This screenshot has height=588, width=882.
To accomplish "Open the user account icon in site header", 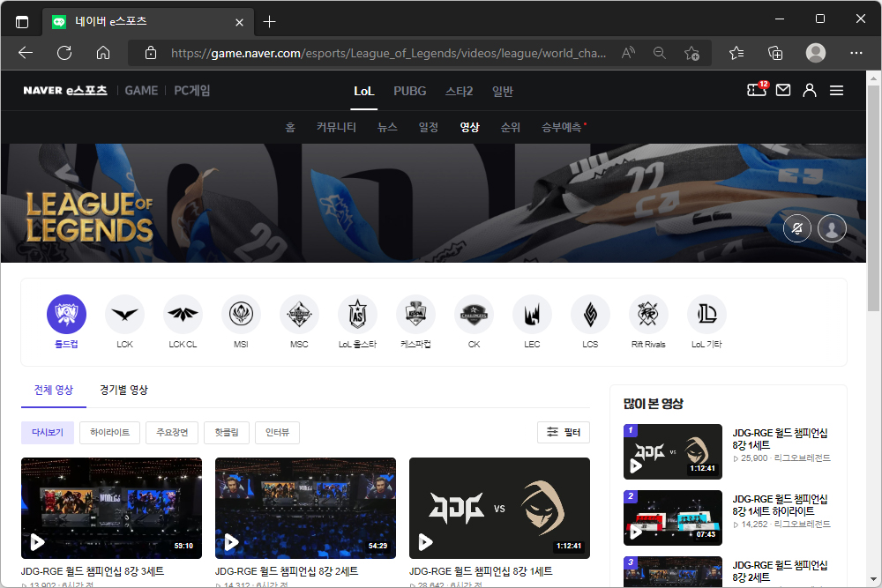I will [810, 90].
